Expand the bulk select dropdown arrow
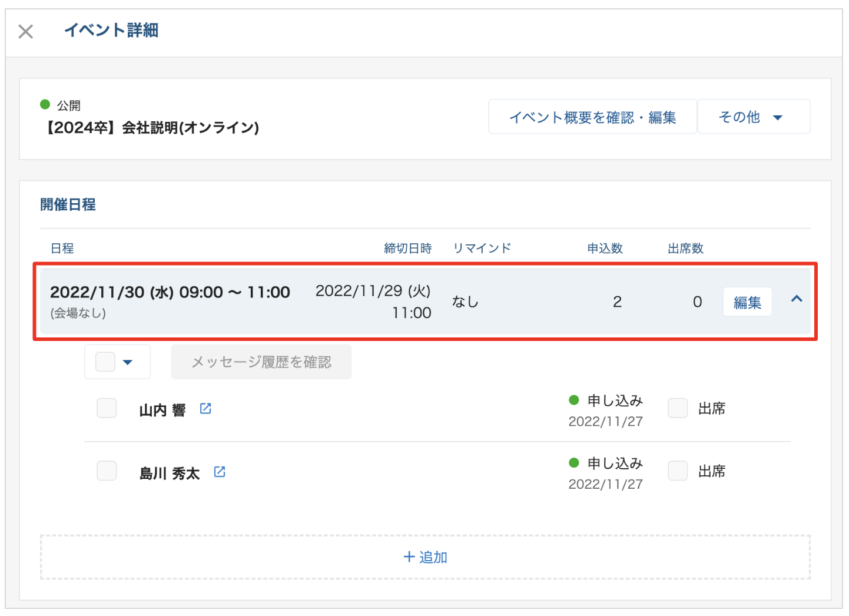 pyautogui.click(x=128, y=362)
